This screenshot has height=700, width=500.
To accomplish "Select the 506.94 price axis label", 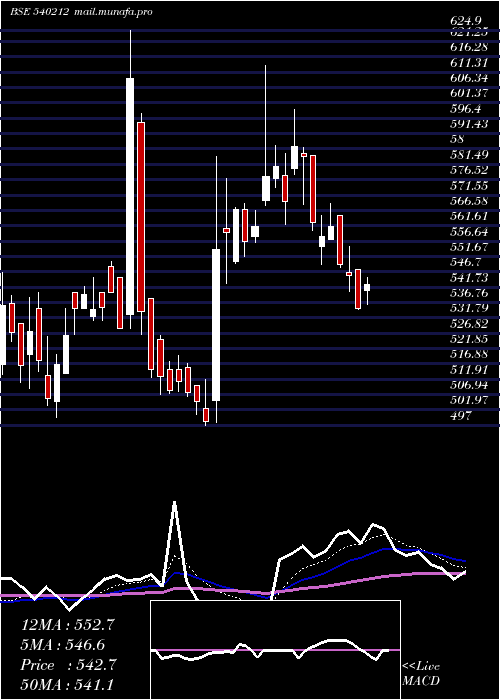I will 470,384.
